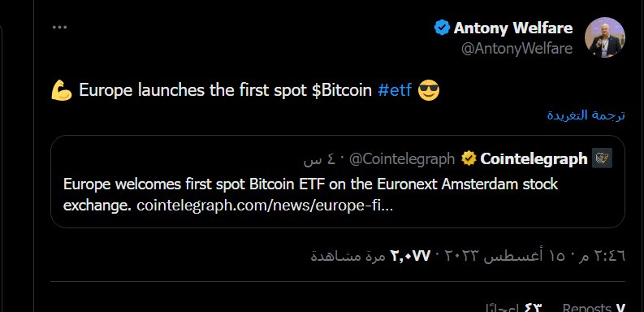Open the #etf hashtag
This screenshot has height=312, width=644.
[x=395, y=90]
